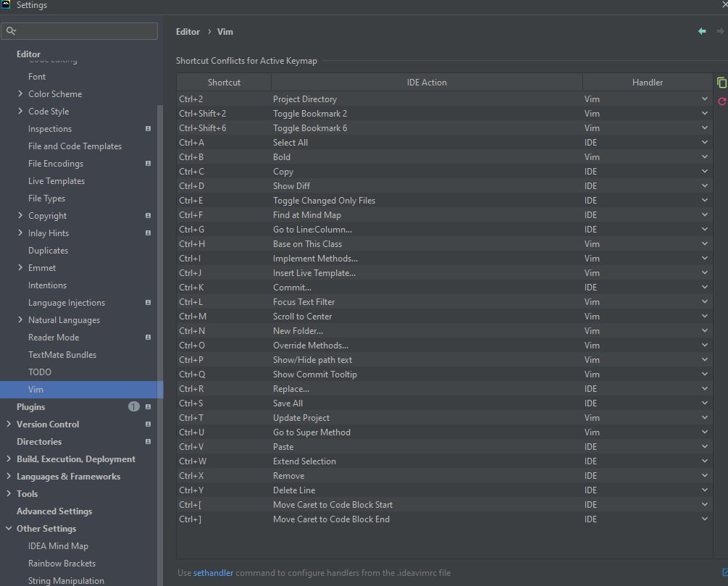Expand the Color Scheme settings node

[20, 94]
